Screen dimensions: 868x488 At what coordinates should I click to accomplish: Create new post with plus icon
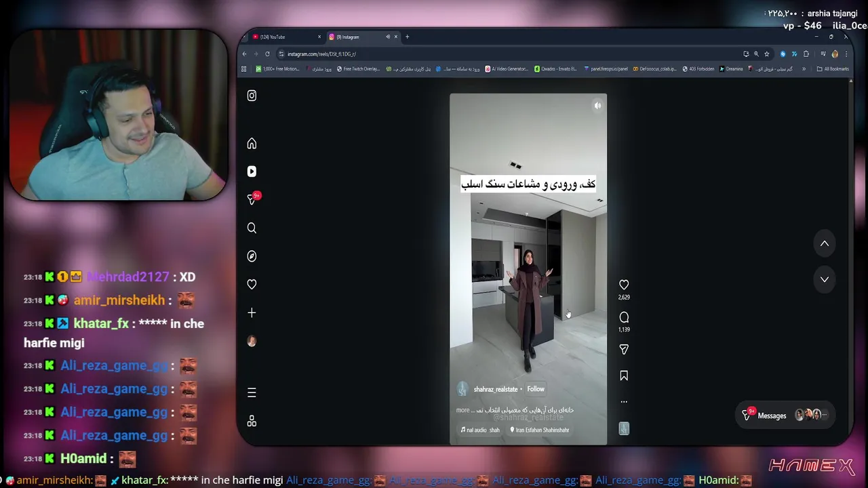pyautogui.click(x=252, y=312)
